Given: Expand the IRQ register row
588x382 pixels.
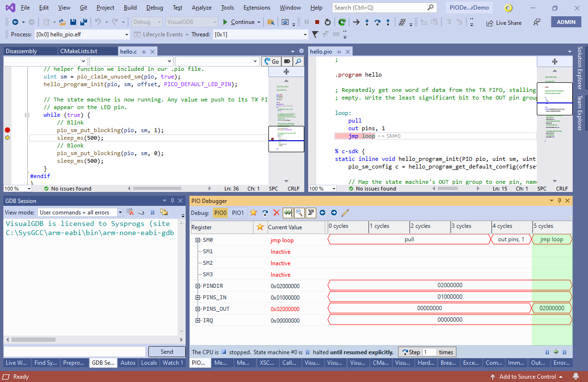Looking at the screenshot, I should pos(198,320).
